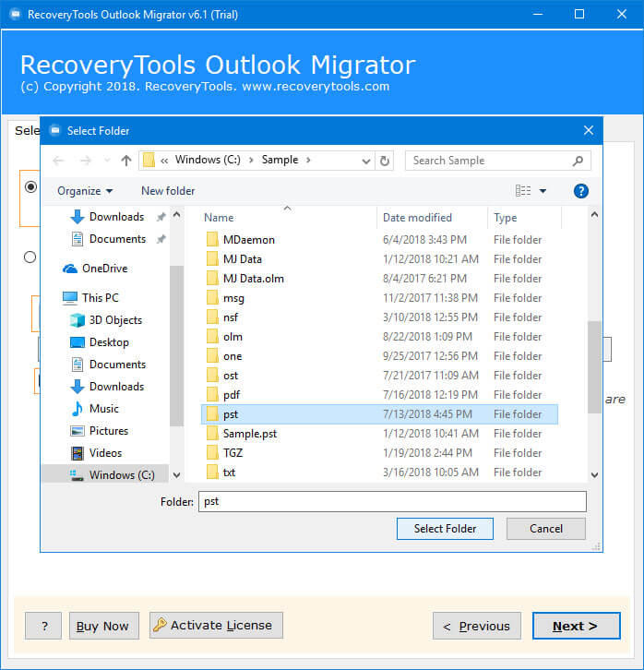The image size is (644, 670).
Task: Select first radio button in main window
Action: pos(30,186)
